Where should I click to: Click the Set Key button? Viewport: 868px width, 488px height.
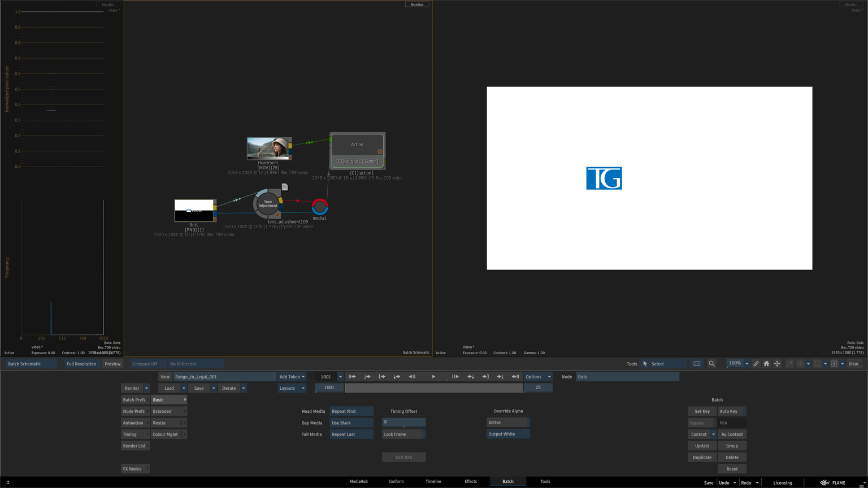pyautogui.click(x=702, y=411)
